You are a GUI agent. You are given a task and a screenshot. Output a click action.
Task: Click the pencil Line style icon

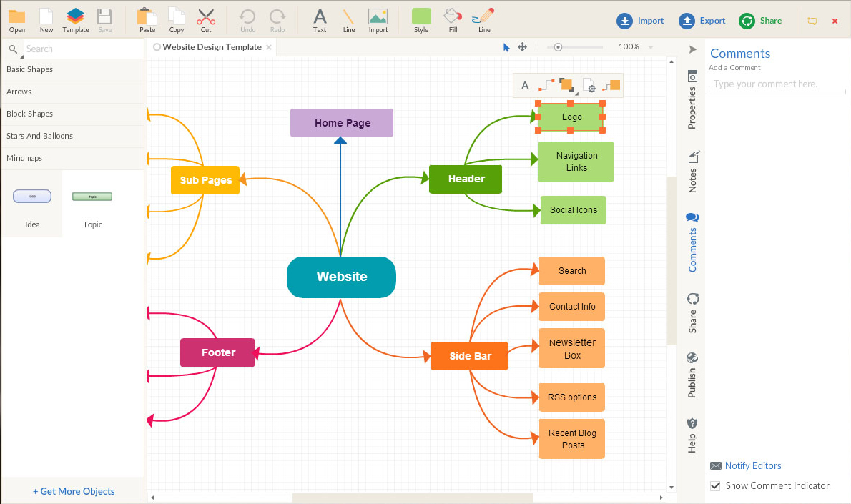(484, 17)
